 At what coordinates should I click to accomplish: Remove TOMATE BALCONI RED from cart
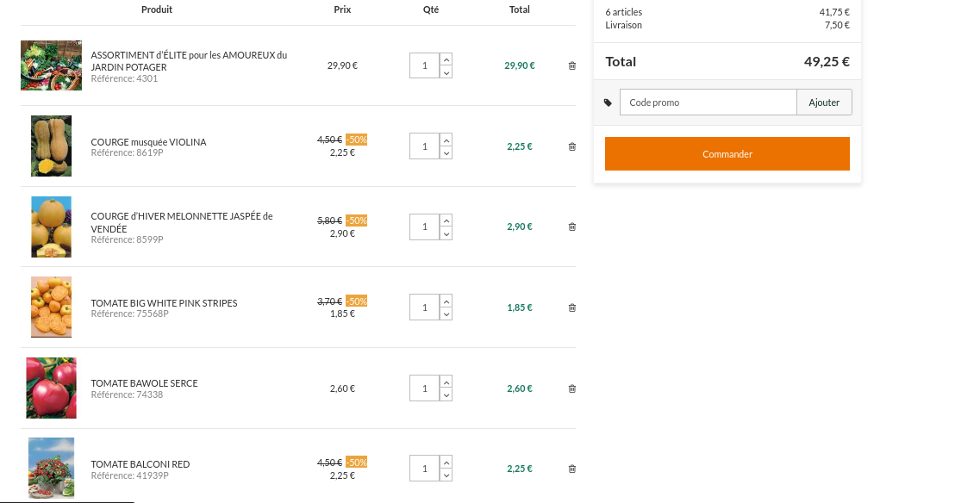click(x=572, y=469)
